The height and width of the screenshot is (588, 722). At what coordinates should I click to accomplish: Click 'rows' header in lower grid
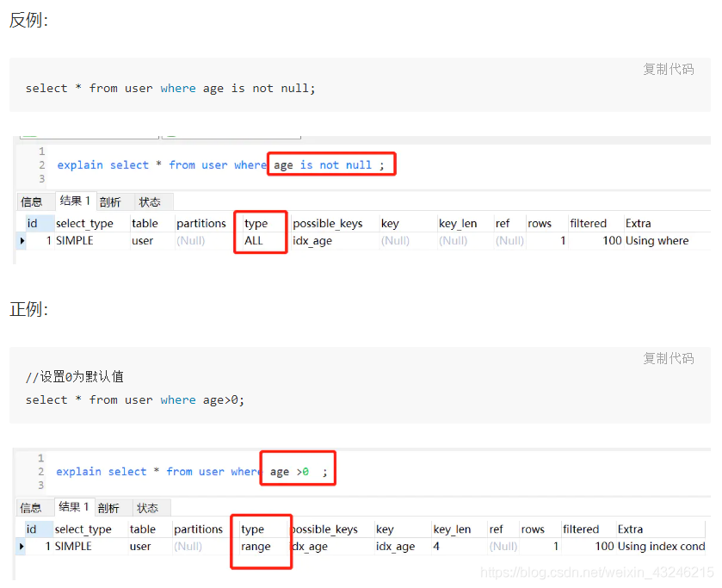pyautogui.click(x=533, y=529)
